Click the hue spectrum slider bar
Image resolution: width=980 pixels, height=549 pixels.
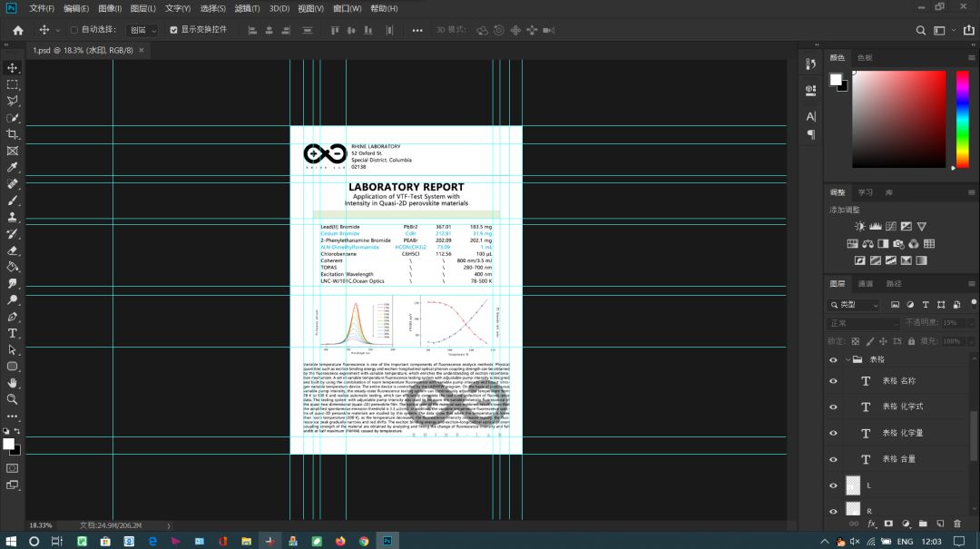coord(963,119)
